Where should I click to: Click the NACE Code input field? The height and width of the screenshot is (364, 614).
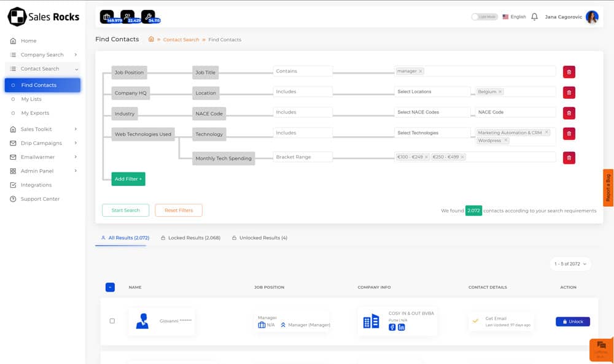(515, 112)
